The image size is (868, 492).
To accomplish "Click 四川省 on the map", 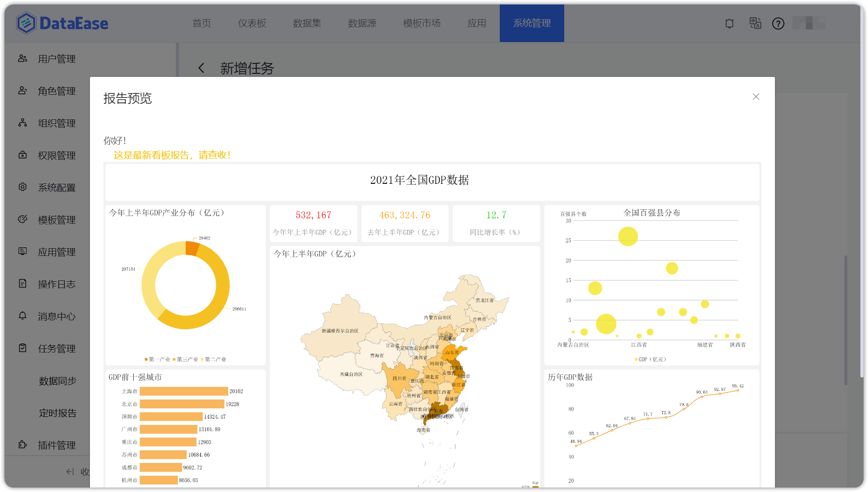I will coord(399,378).
